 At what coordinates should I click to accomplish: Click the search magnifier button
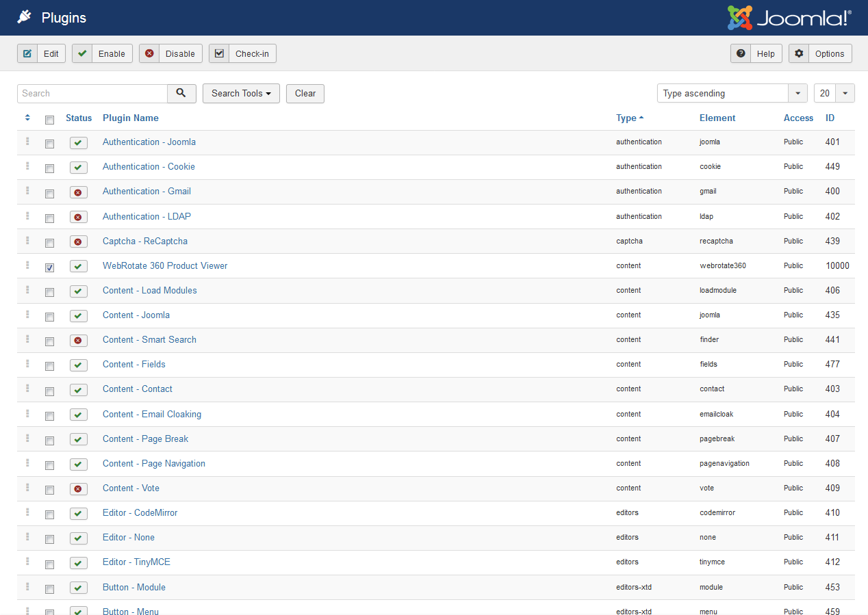[x=181, y=94]
